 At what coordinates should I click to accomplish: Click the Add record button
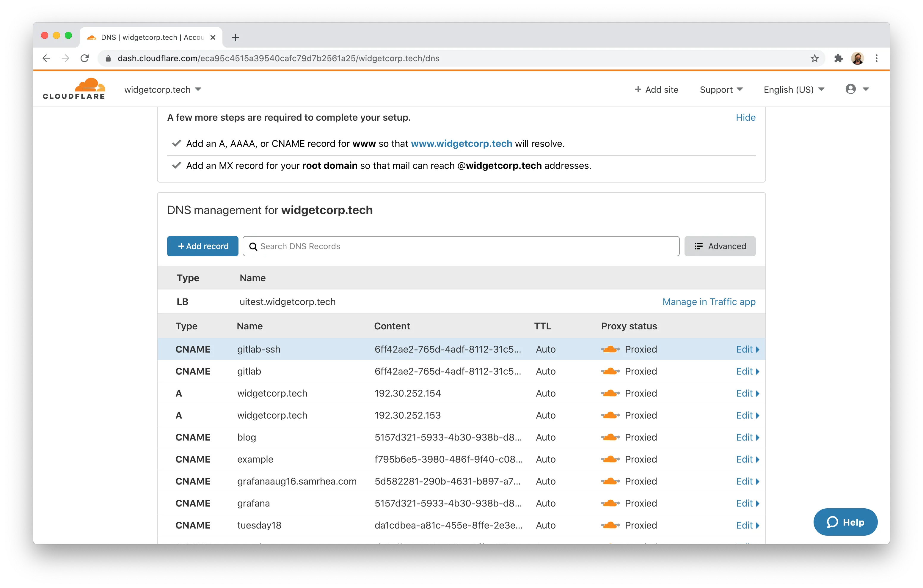[203, 246]
